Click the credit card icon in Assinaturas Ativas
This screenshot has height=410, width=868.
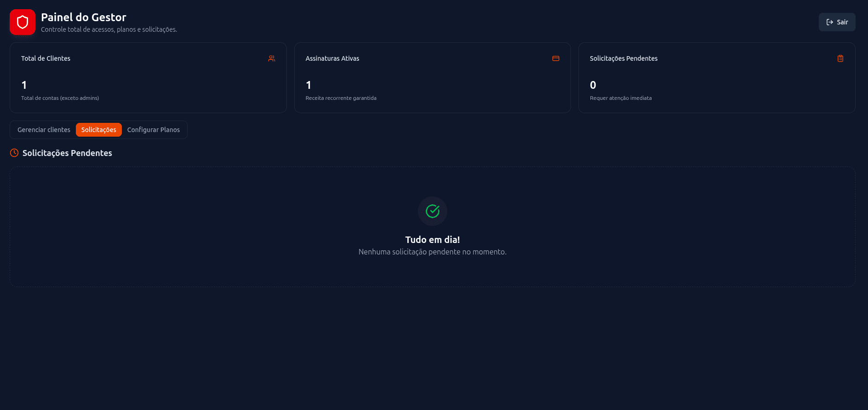(x=556, y=58)
